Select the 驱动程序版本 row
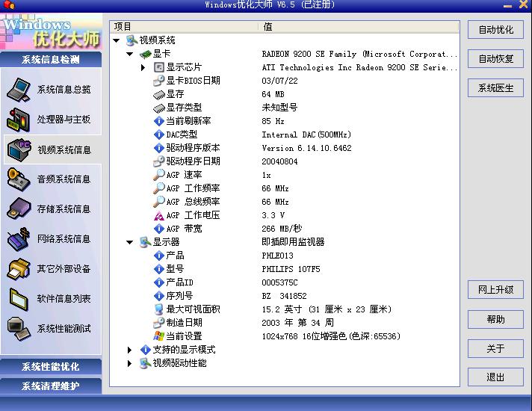The width and height of the screenshot is (532, 411). pos(193,148)
